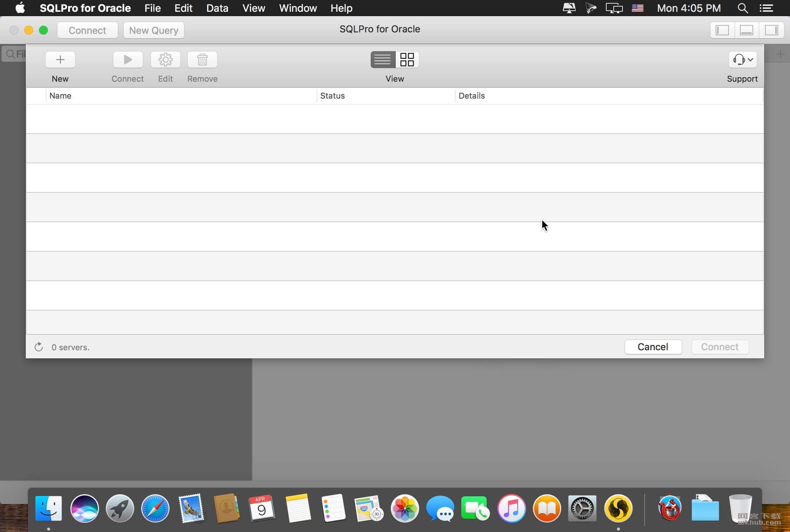Toggle the left sidebar panel
Screen dimensions: 790x532
722,30
